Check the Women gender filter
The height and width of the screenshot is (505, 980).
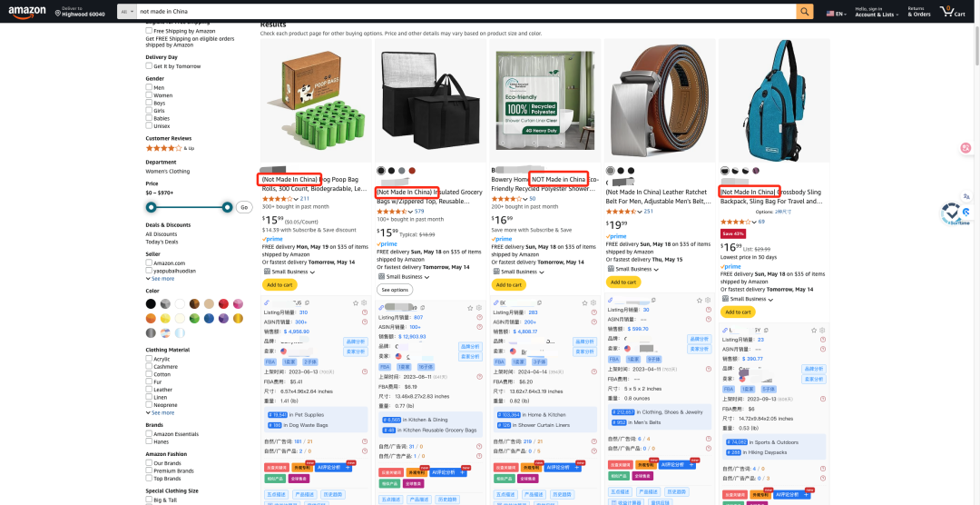pos(149,95)
